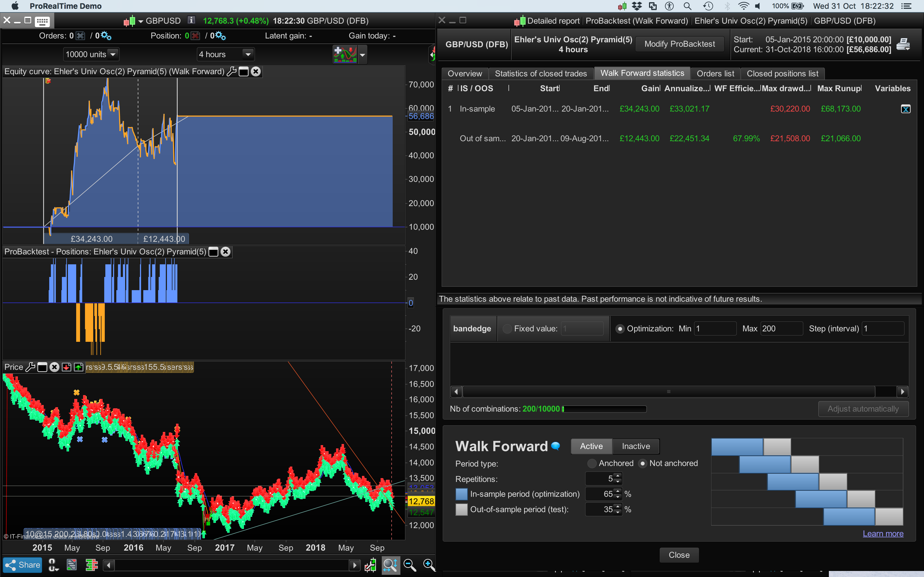
Task: Click the zoom out magnifier icon
Action: click(x=409, y=565)
